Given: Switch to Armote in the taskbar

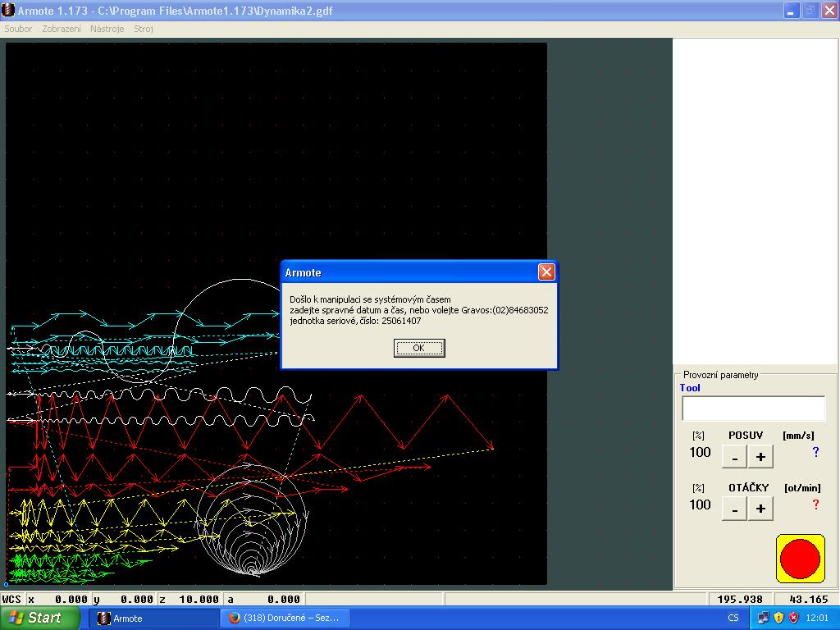Looking at the screenshot, I should (x=153, y=619).
